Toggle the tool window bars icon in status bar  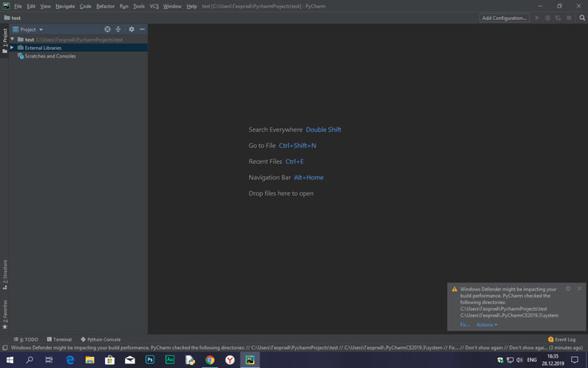(x=5, y=348)
